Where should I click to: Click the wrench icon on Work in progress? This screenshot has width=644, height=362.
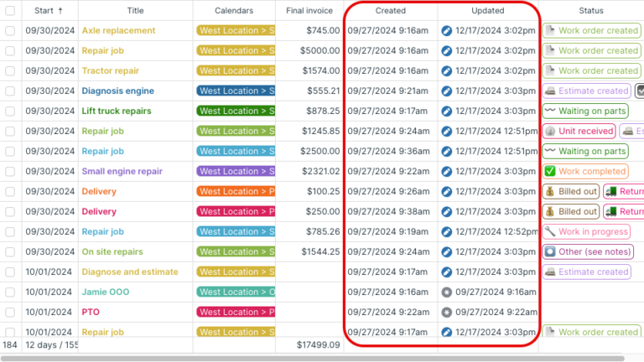coord(549,231)
